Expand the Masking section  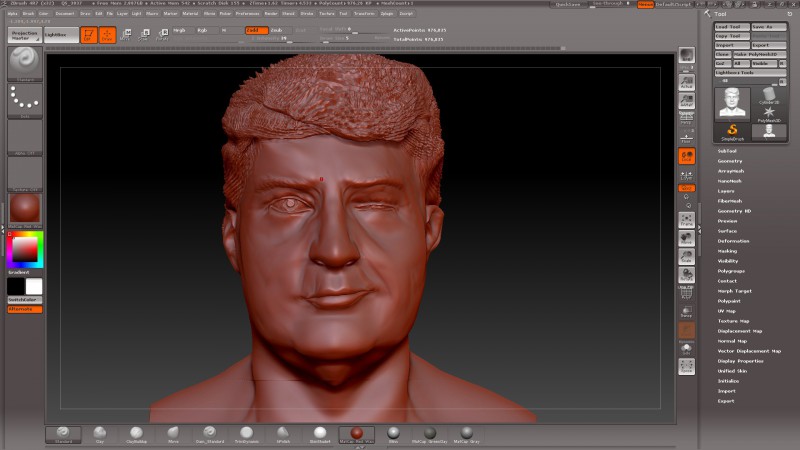click(x=727, y=251)
